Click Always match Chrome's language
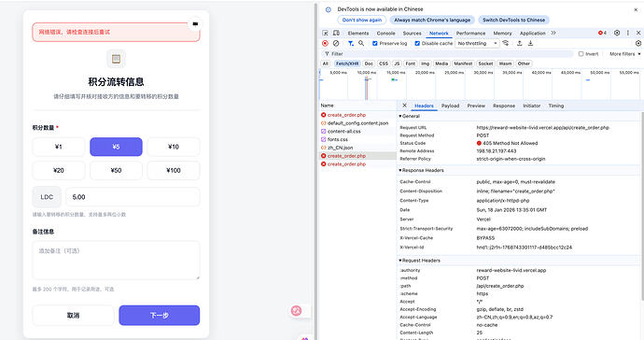 tap(432, 20)
